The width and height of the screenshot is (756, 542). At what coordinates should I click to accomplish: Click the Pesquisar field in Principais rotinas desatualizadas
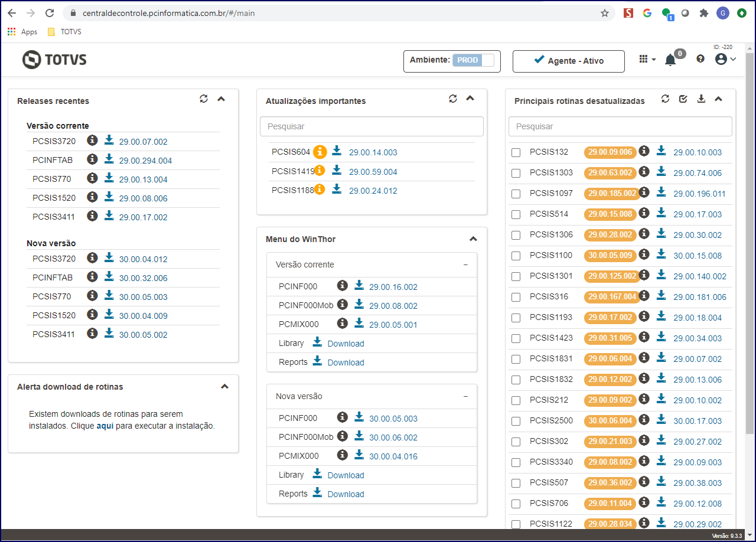click(620, 126)
